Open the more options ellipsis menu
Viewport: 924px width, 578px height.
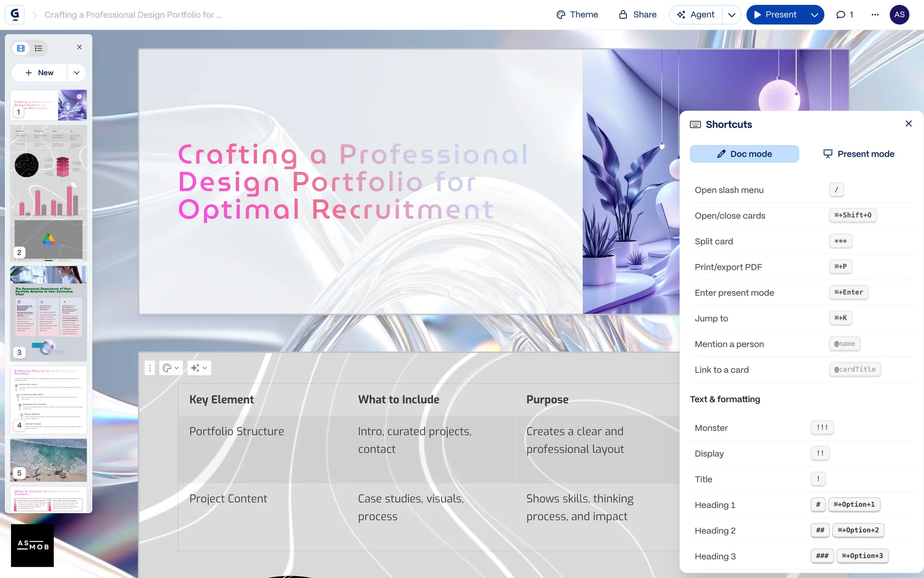pos(875,14)
